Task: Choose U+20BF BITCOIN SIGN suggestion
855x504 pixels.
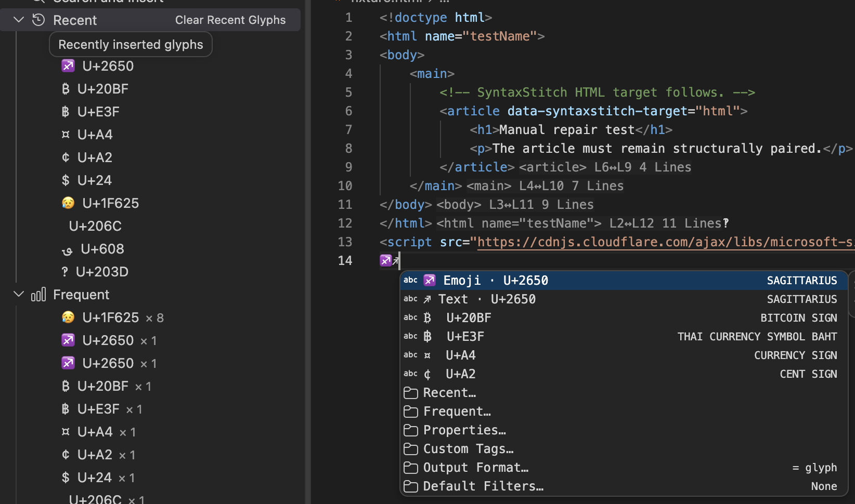Action: [x=624, y=318]
